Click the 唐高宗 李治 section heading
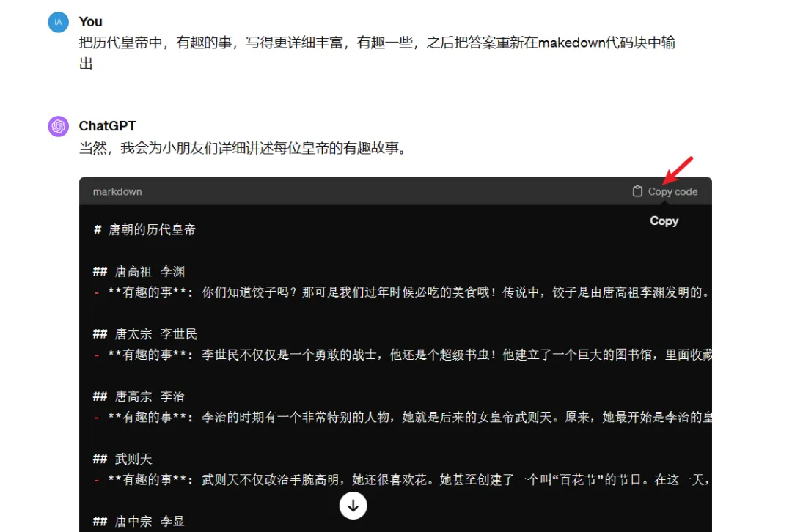The height and width of the screenshot is (532, 792). click(x=138, y=396)
